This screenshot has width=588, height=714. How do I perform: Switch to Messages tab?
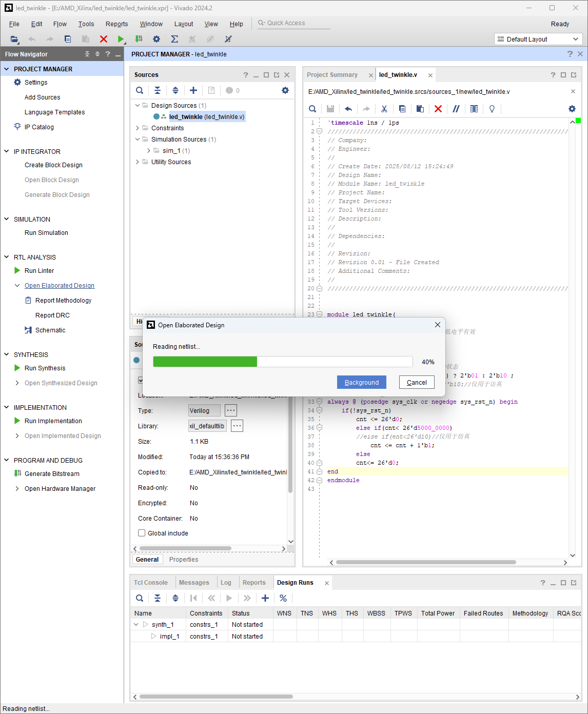194,583
